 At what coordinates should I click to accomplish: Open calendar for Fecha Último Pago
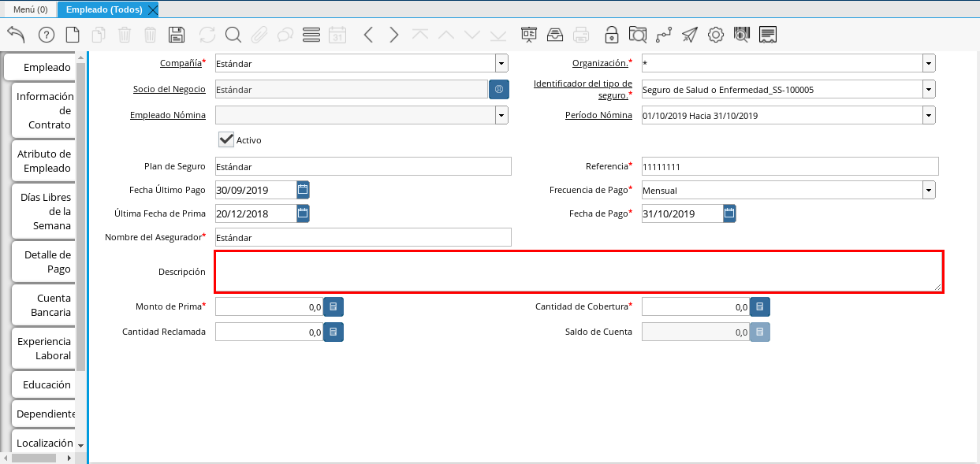point(303,190)
